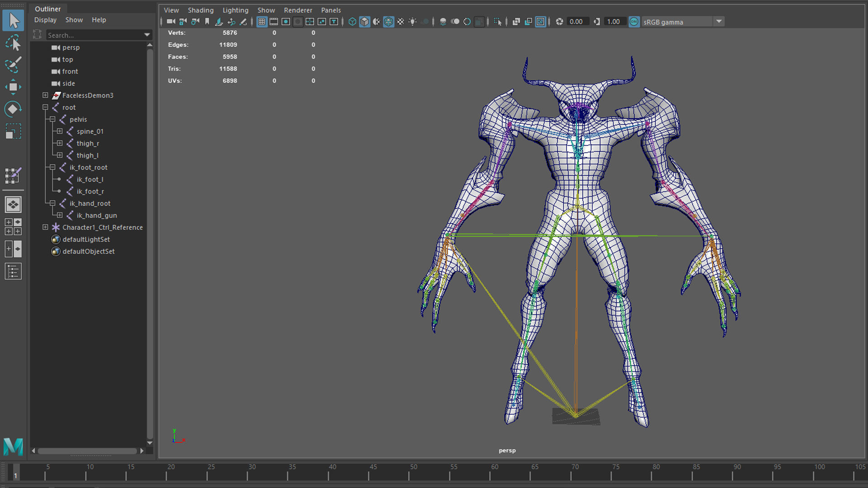Edit the Exposure value field 0.00
868x488 pixels.
pos(578,22)
